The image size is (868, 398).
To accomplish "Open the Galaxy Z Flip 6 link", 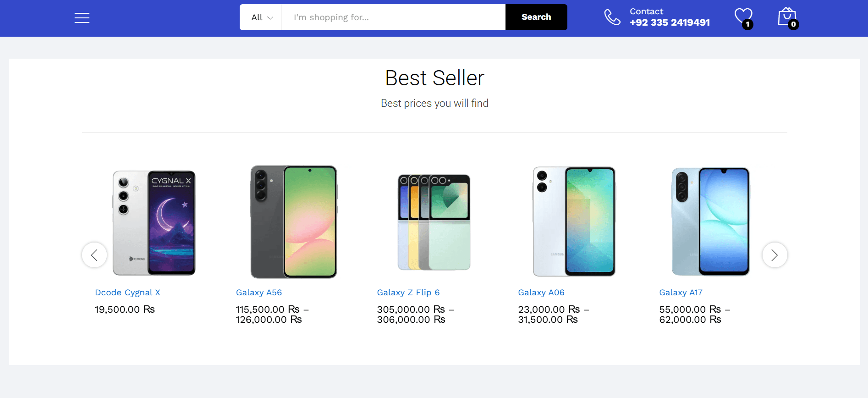I will tap(408, 293).
